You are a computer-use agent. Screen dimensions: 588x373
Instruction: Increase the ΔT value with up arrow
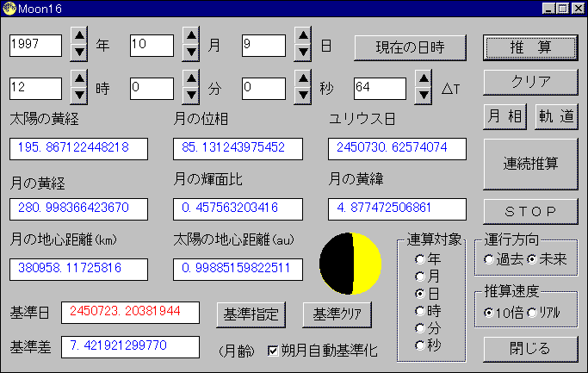(423, 79)
